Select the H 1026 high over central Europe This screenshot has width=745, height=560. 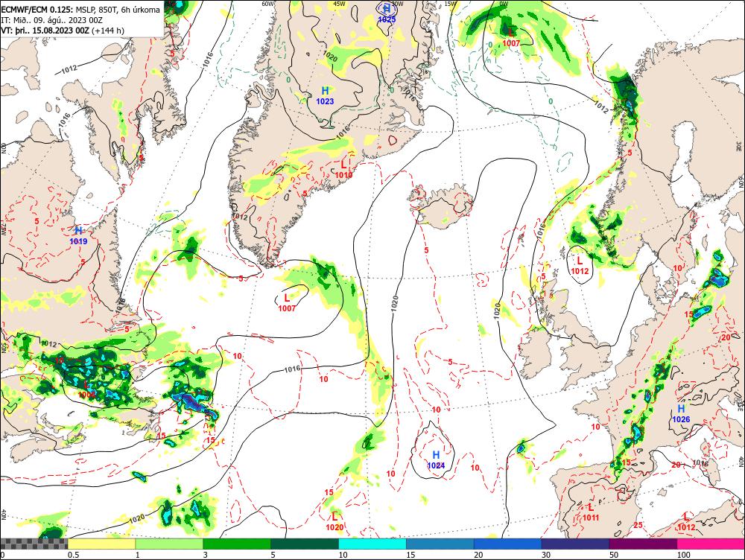click(x=681, y=414)
